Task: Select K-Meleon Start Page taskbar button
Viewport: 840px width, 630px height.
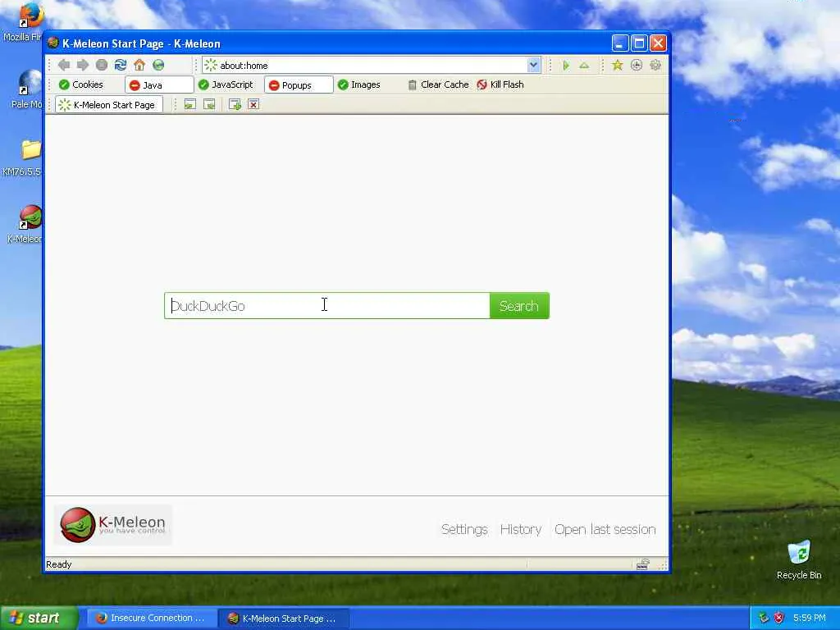Action: [x=283, y=619]
